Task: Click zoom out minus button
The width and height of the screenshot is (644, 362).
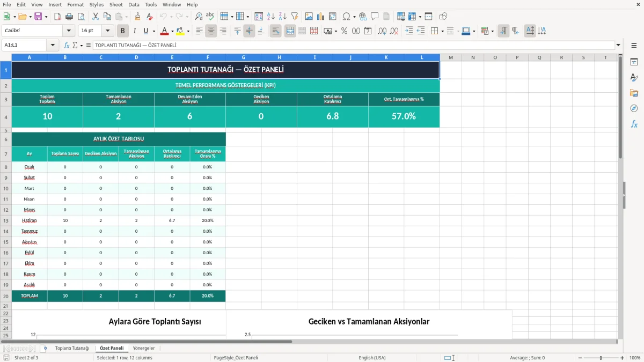Action: click(x=581, y=358)
